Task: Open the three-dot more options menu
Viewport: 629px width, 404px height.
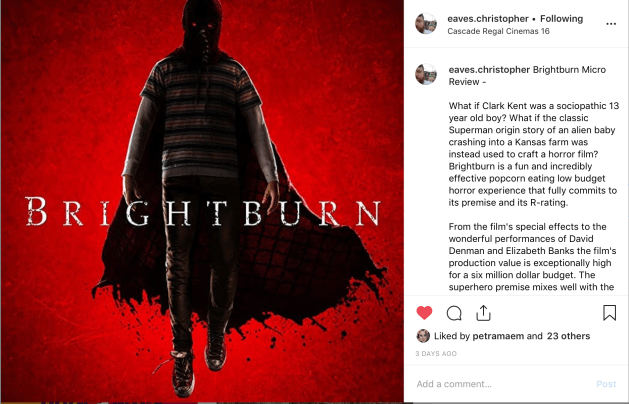Action: pos(611,24)
